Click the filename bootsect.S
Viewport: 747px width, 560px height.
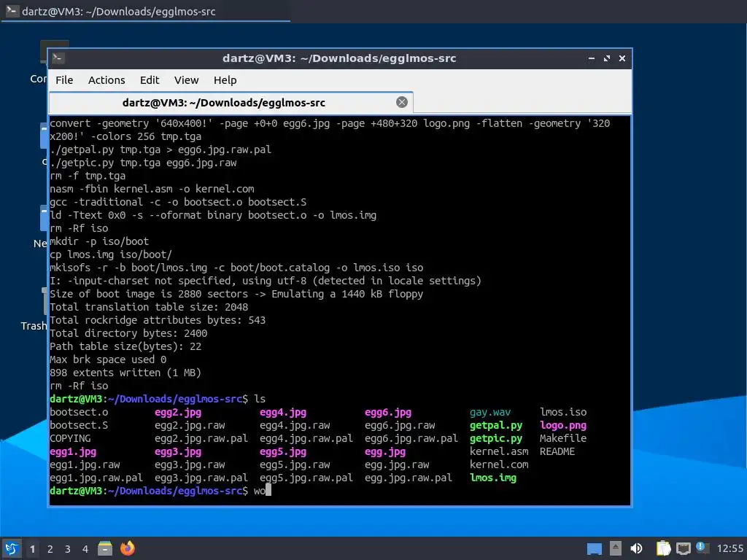[x=79, y=425]
